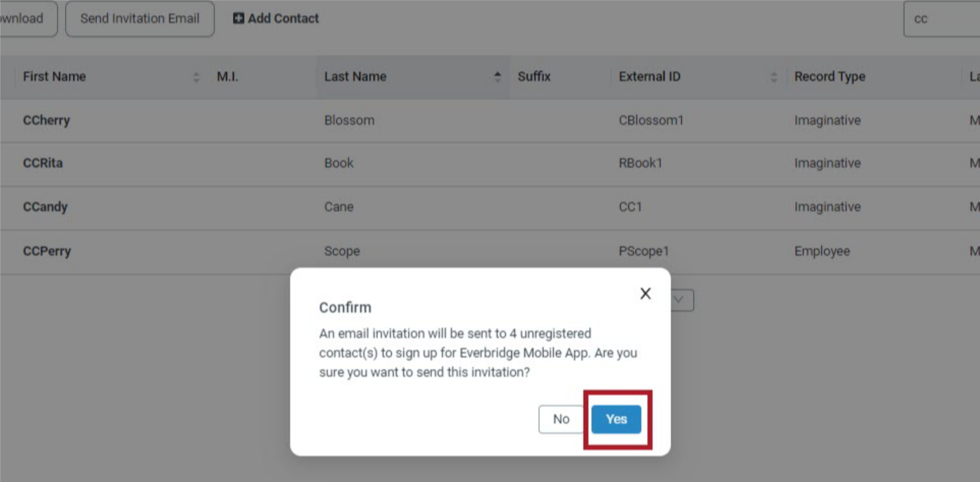This screenshot has width=980, height=482.
Task: Select the CCandy Cane contact row
Action: [x=204, y=207]
